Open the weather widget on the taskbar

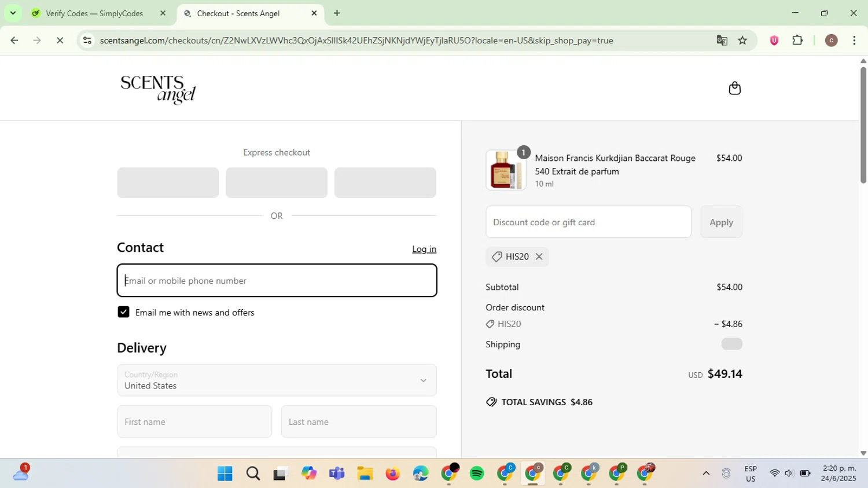[x=21, y=473]
